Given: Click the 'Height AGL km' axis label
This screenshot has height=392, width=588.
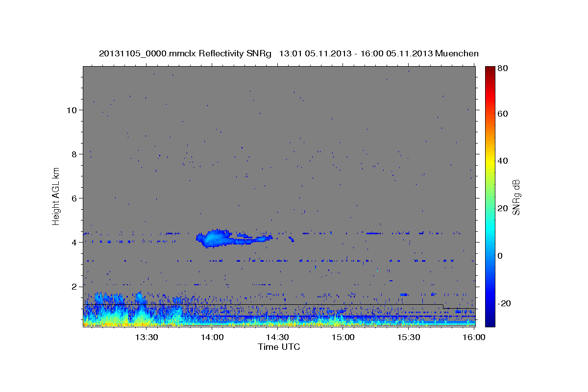Looking at the screenshot, I should point(56,197).
